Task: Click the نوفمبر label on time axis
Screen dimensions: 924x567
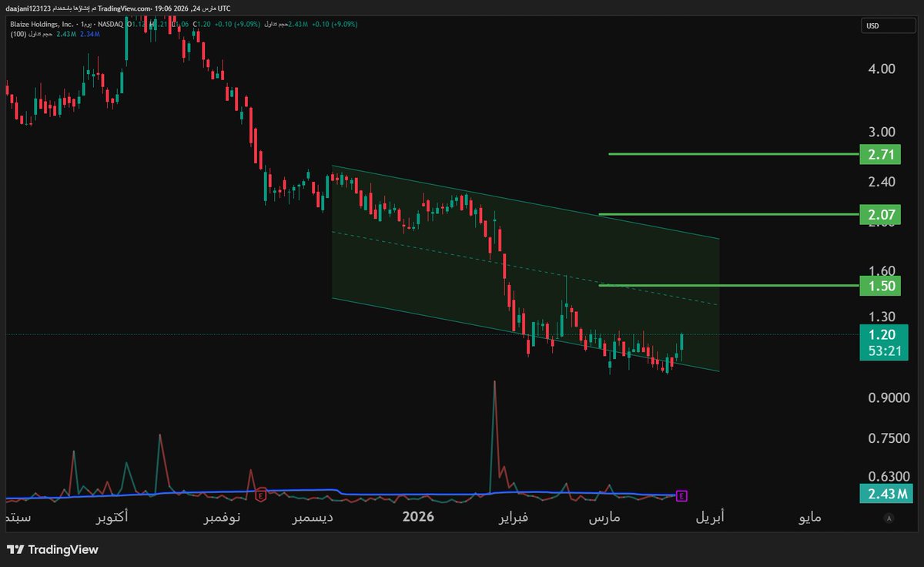Action: pyautogui.click(x=222, y=518)
